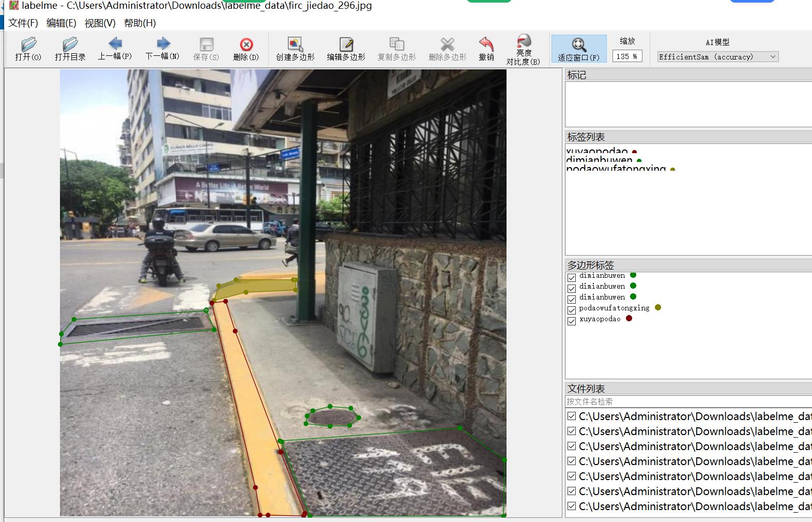Open the Help (帮助) menu

coord(140,23)
